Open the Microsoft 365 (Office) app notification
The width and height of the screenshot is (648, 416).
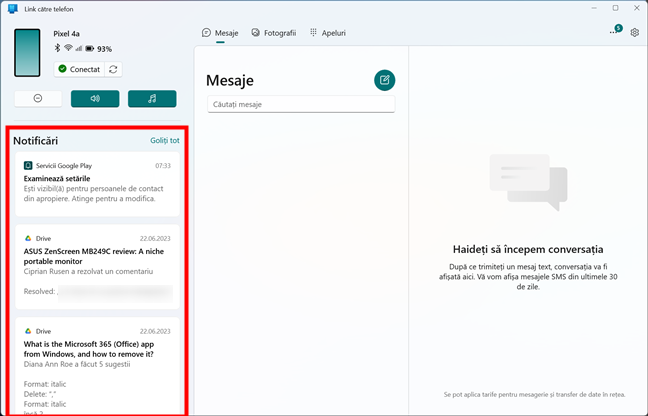coord(98,365)
